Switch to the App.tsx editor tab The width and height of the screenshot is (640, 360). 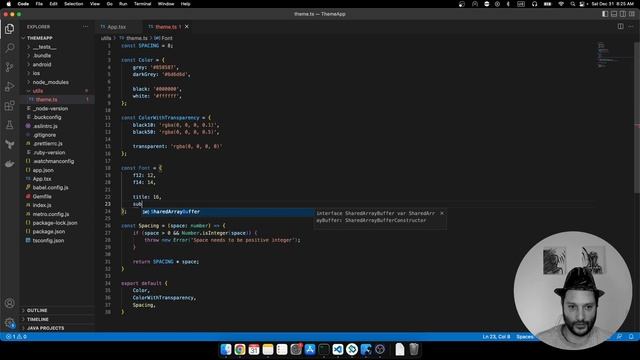[x=117, y=27]
